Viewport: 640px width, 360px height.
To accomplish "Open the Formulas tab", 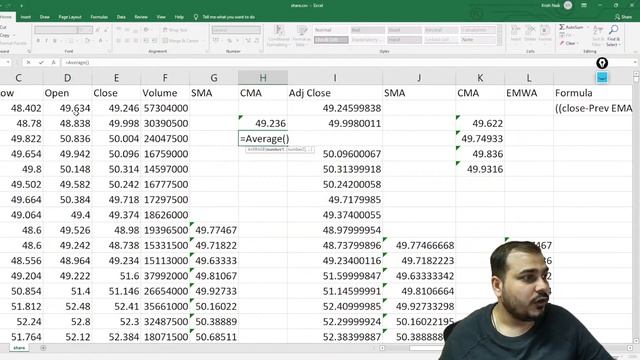I will tap(99, 17).
